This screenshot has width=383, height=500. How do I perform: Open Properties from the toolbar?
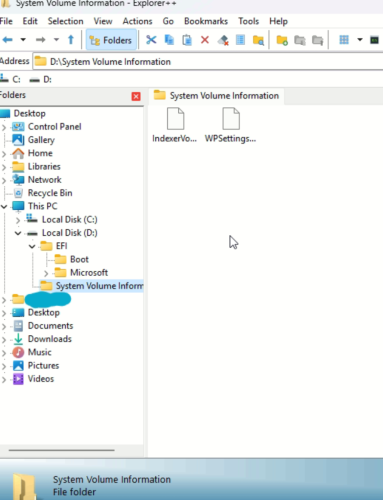[x=240, y=40]
